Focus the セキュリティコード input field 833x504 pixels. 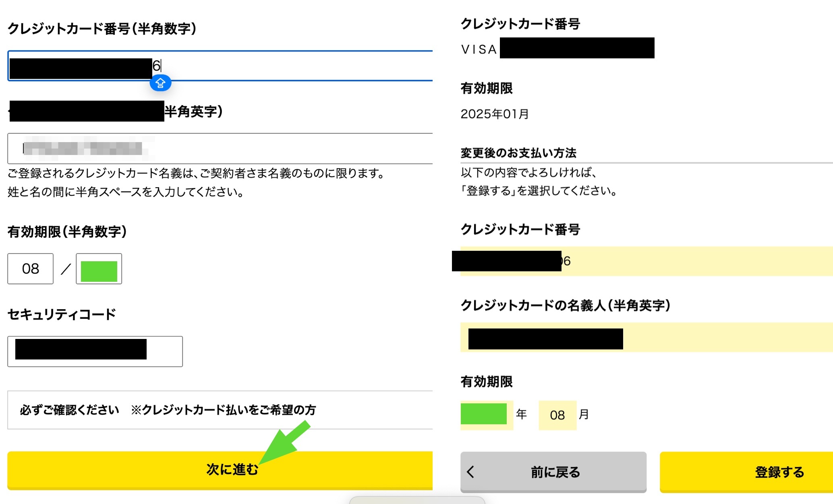95,351
